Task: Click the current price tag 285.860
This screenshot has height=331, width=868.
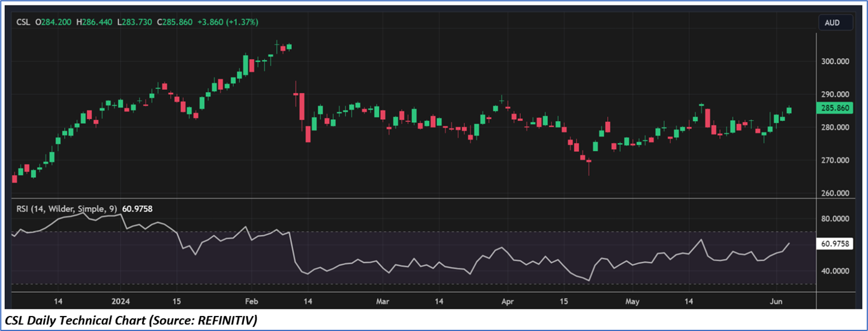Action: pos(834,108)
